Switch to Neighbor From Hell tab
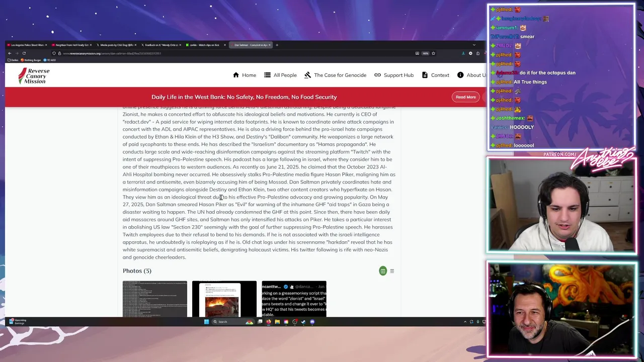 70,45
